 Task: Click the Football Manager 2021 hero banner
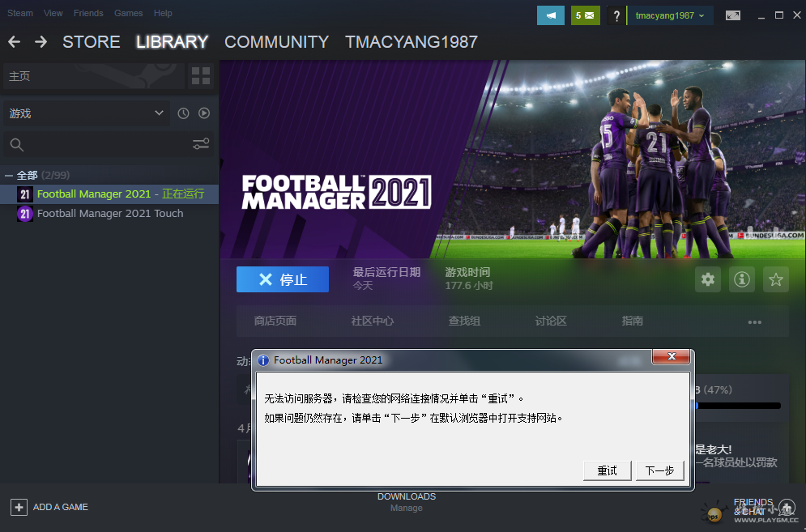(513, 160)
